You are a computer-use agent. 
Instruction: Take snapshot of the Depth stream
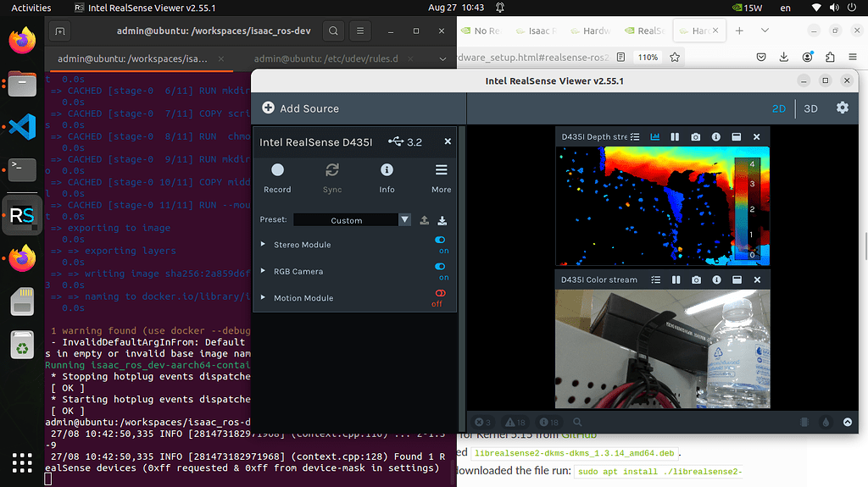click(x=696, y=136)
